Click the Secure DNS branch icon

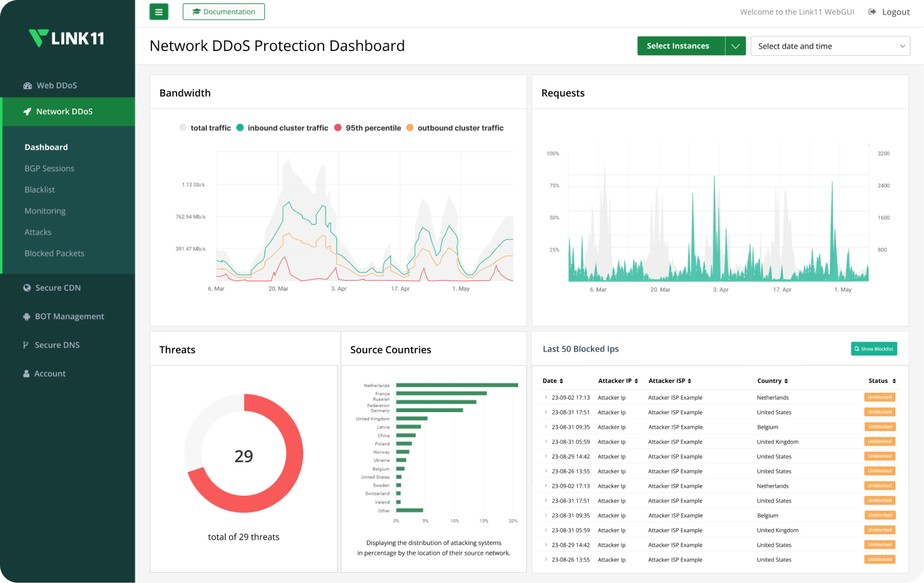26,345
